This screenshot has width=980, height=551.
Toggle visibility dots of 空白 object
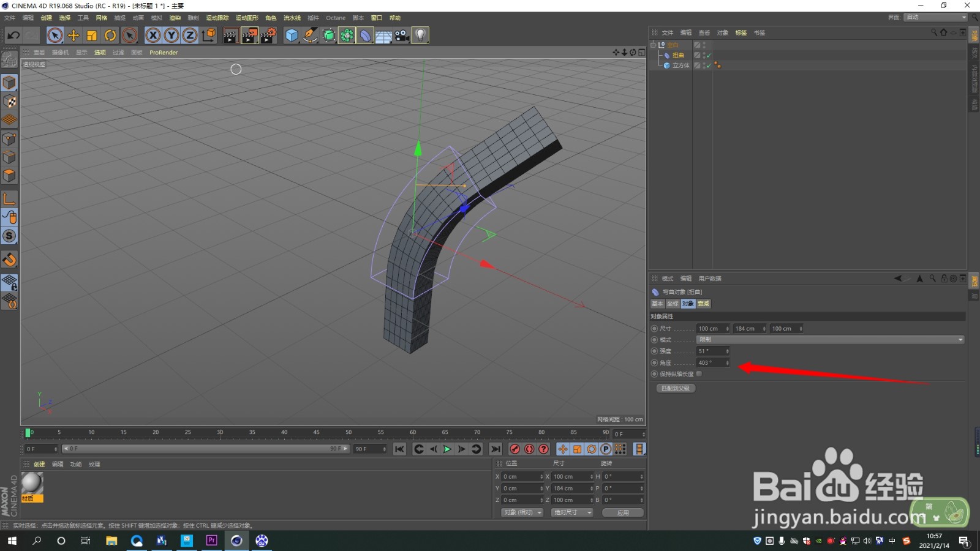point(704,45)
